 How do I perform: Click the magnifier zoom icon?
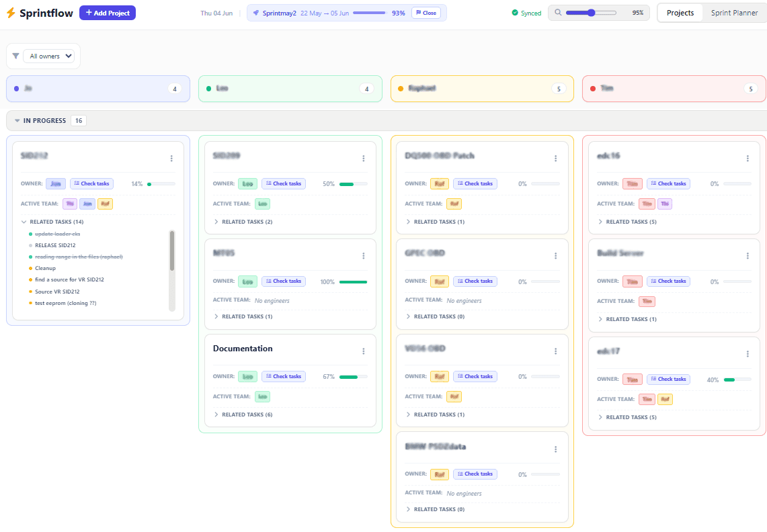pos(558,13)
